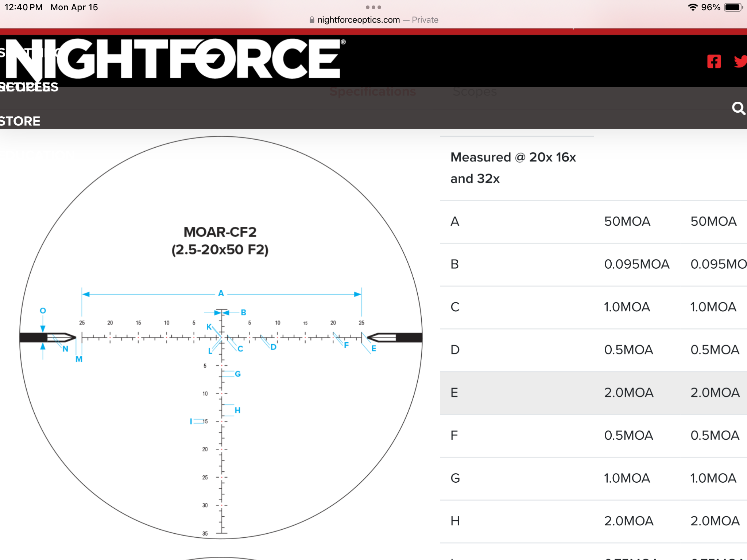Click the blue B label on reticle
The image size is (747, 560).
[244, 312]
